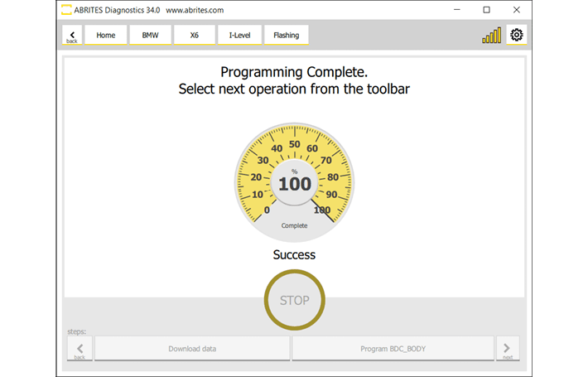Open the I-Level breadcrumb tab
Viewport: 588px width, 377px height.
239,36
